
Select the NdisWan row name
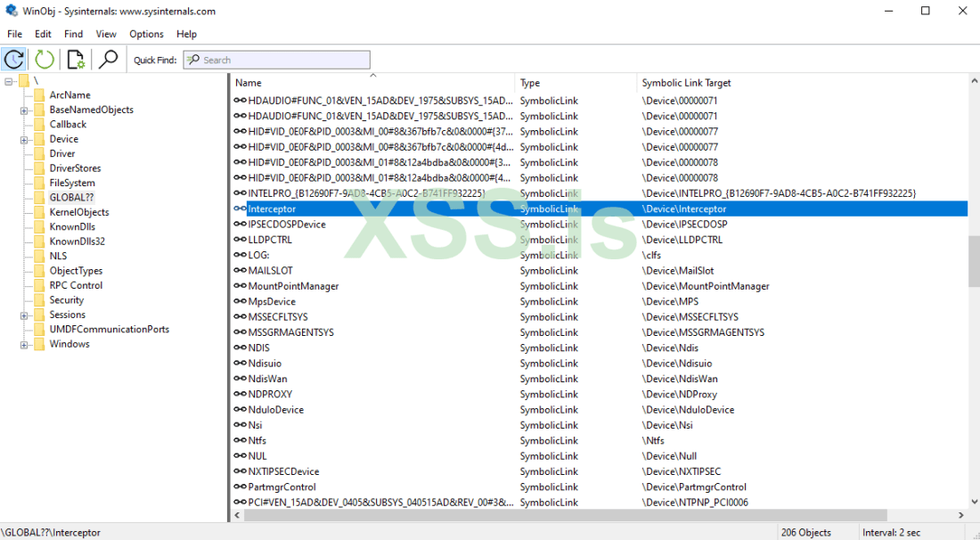pos(267,379)
